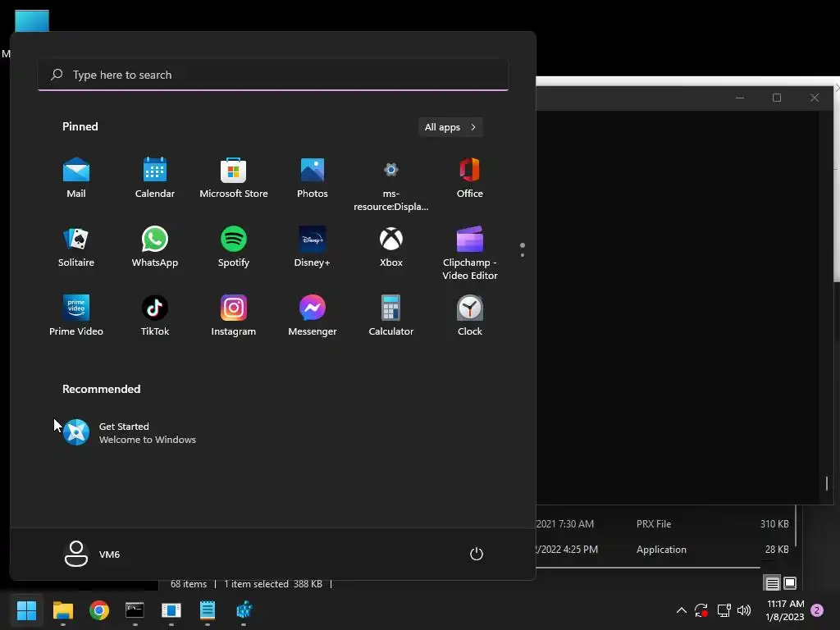Click the Type here to search box

tap(273, 75)
